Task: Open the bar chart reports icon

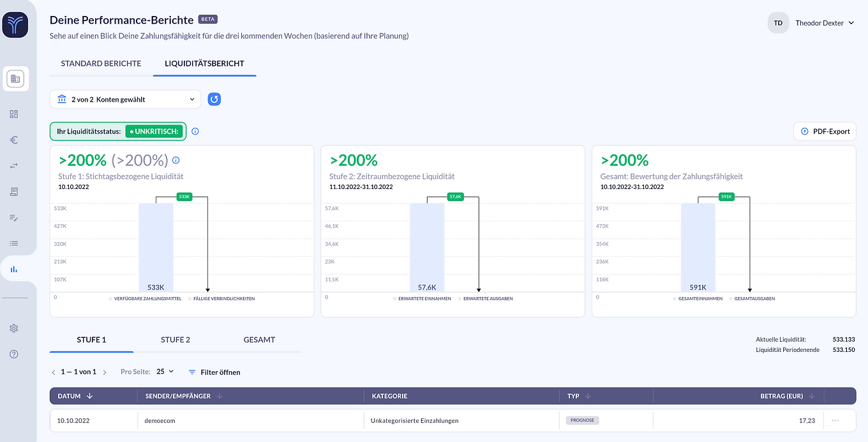Action: tap(14, 270)
